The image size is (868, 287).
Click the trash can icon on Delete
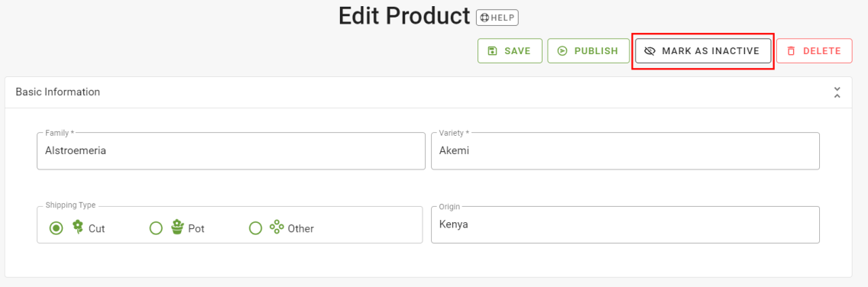[x=791, y=51]
